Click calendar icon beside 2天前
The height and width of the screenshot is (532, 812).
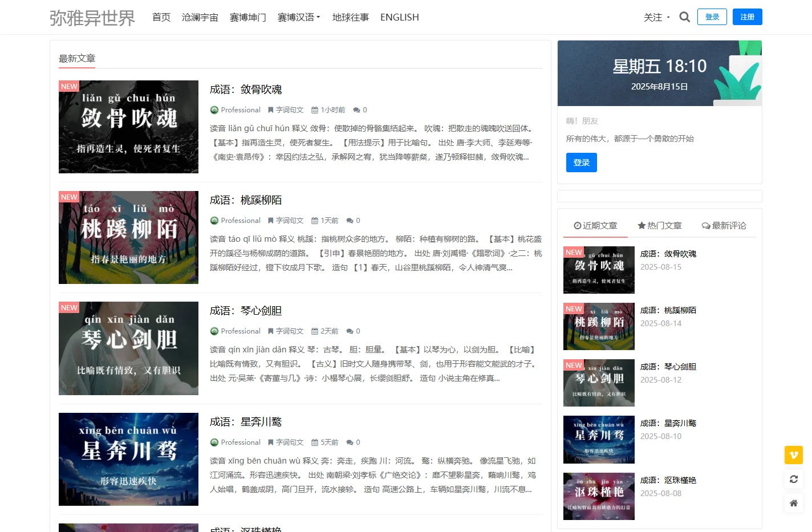(x=315, y=331)
